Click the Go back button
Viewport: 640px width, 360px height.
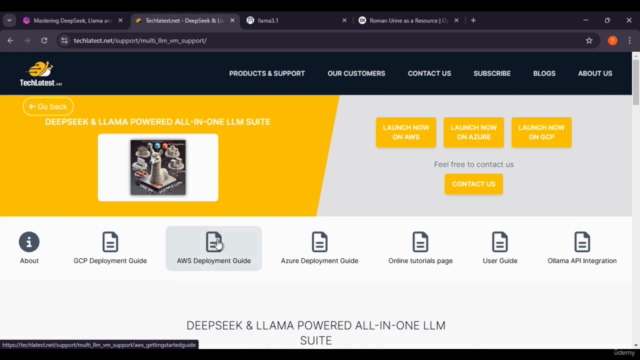click(x=48, y=107)
